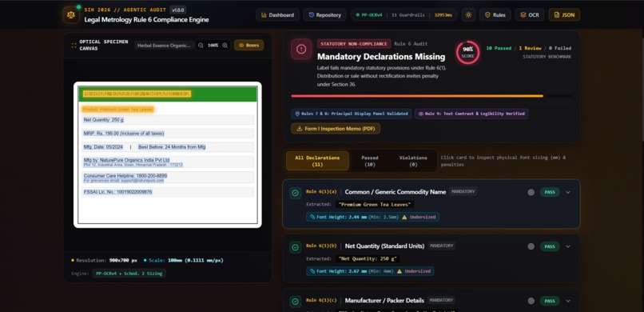
Task: Click green check icon of Rule 6(1)(c) card
Action: click(296, 302)
